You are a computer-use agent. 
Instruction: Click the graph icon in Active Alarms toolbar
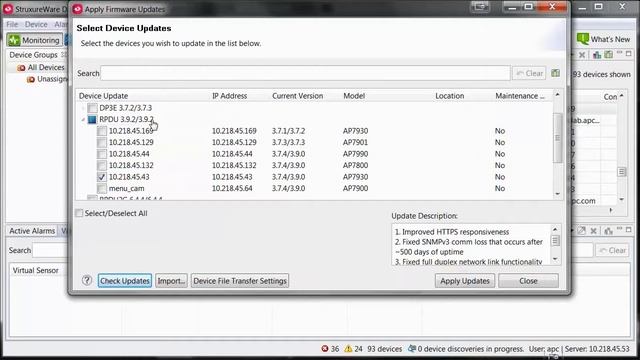coord(608,231)
